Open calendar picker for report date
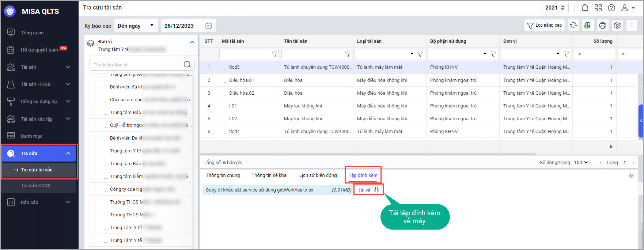 209,26
